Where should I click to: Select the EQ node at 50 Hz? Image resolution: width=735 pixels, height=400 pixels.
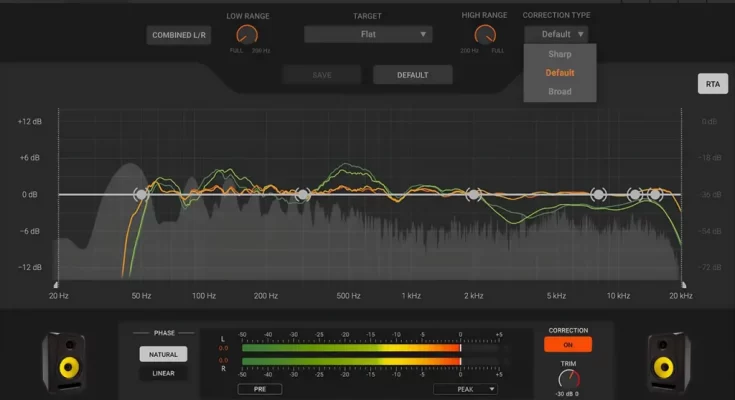pyautogui.click(x=141, y=195)
